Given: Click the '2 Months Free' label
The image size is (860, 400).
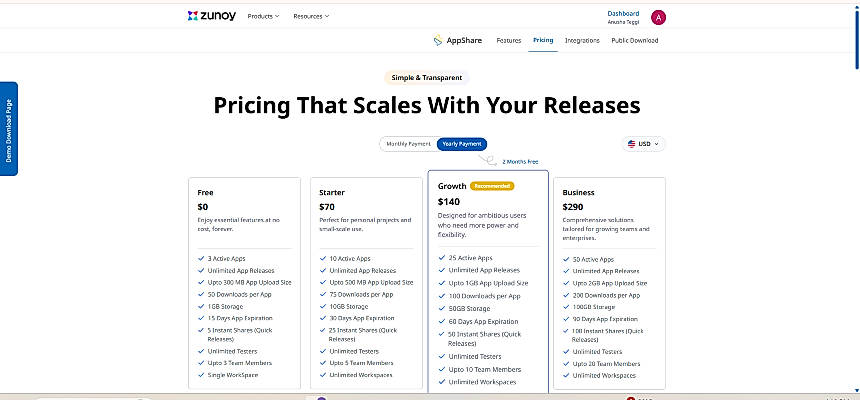Looking at the screenshot, I should click(520, 162).
